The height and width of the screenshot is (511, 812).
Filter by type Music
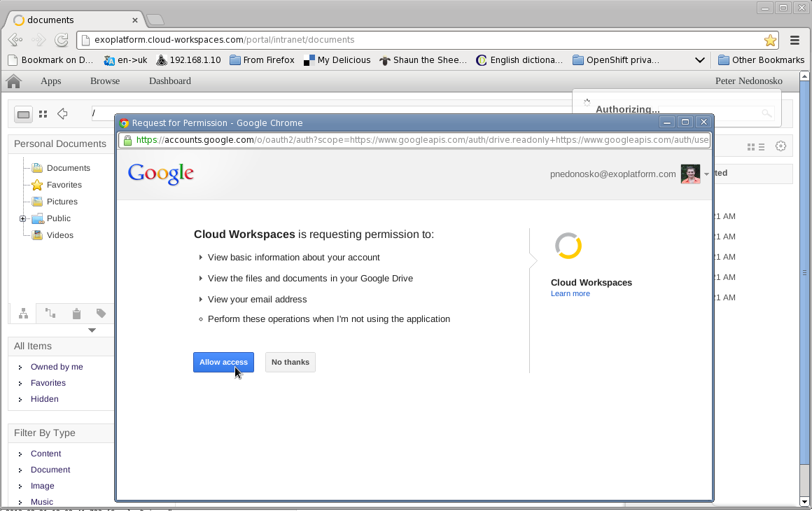42,502
